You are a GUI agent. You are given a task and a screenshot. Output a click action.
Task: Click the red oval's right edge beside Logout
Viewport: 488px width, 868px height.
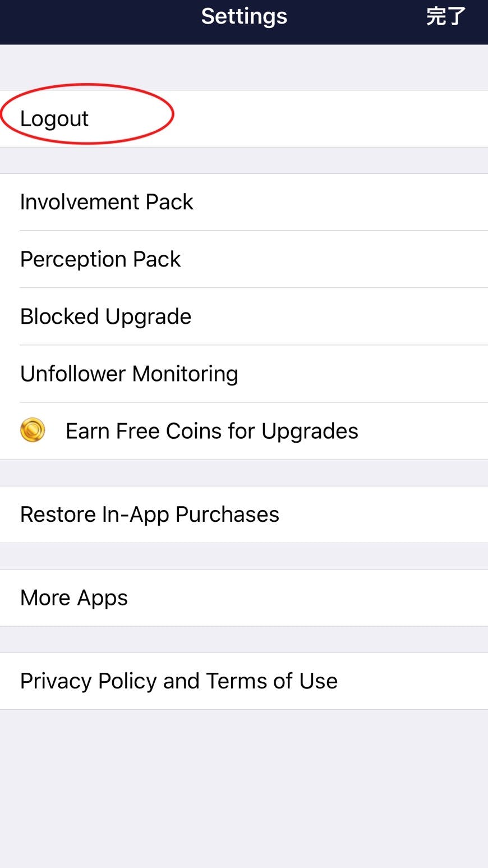click(x=173, y=114)
